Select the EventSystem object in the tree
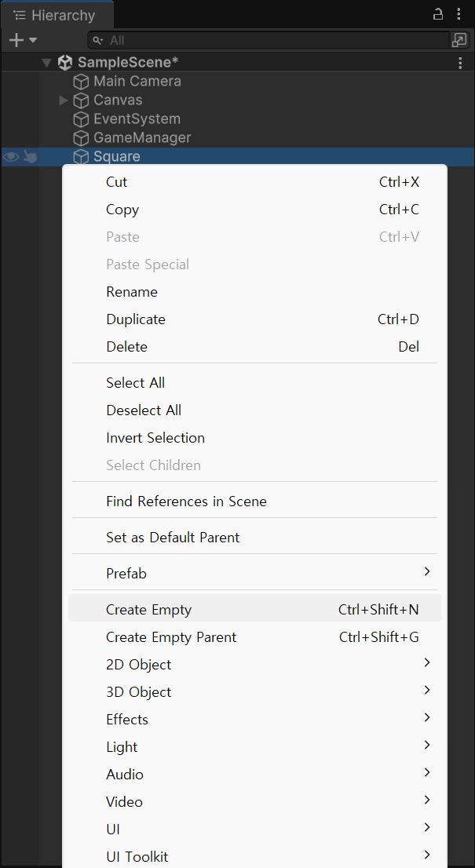This screenshot has width=475, height=868. pos(137,119)
